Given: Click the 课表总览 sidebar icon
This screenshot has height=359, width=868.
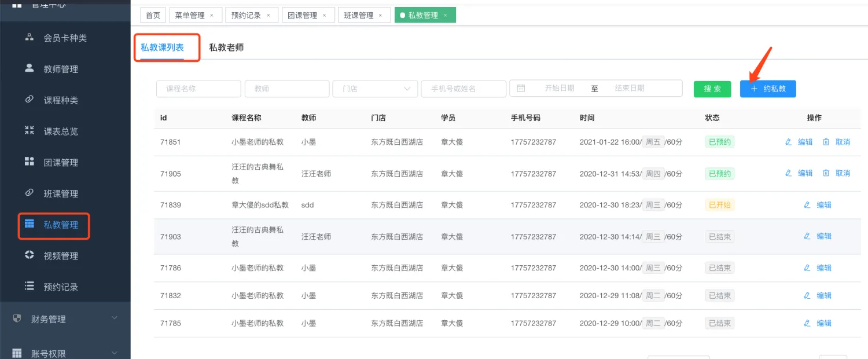Looking at the screenshot, I should [30, 130].
